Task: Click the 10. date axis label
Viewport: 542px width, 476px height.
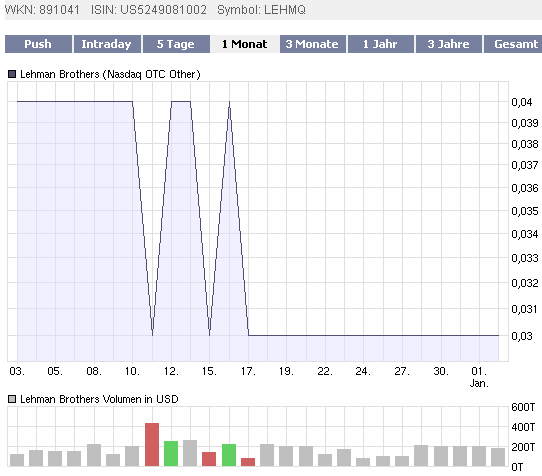Action: coord(132,371)
